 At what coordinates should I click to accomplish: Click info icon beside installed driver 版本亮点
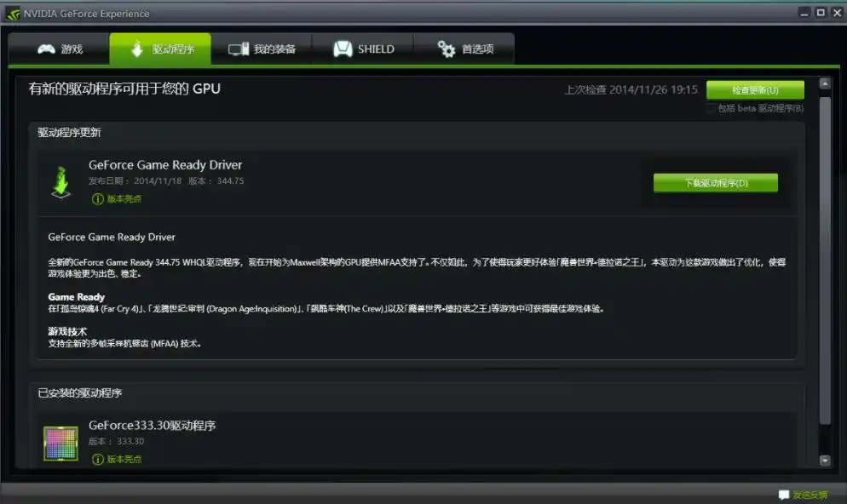point(98,459)
